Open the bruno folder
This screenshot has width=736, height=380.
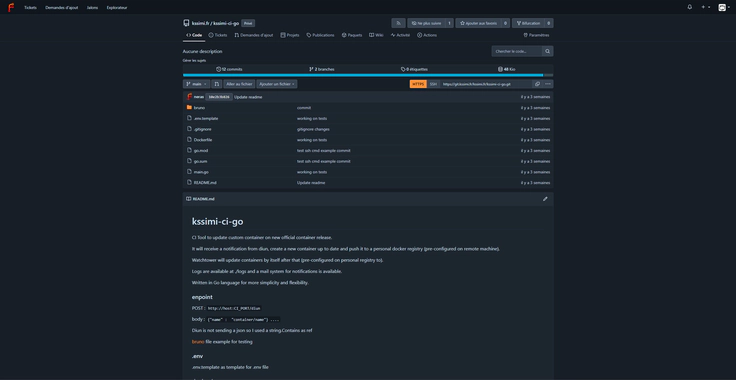coord(199,108)
